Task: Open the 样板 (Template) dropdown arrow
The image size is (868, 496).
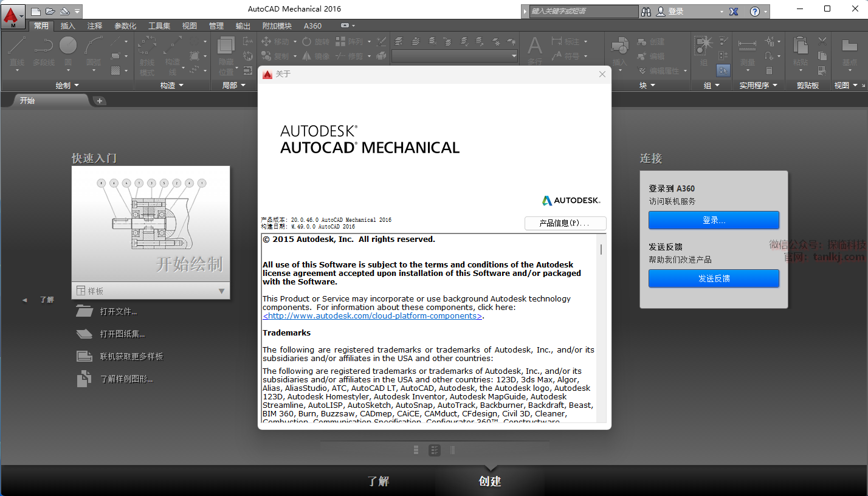Action: [x=221, y=291]
